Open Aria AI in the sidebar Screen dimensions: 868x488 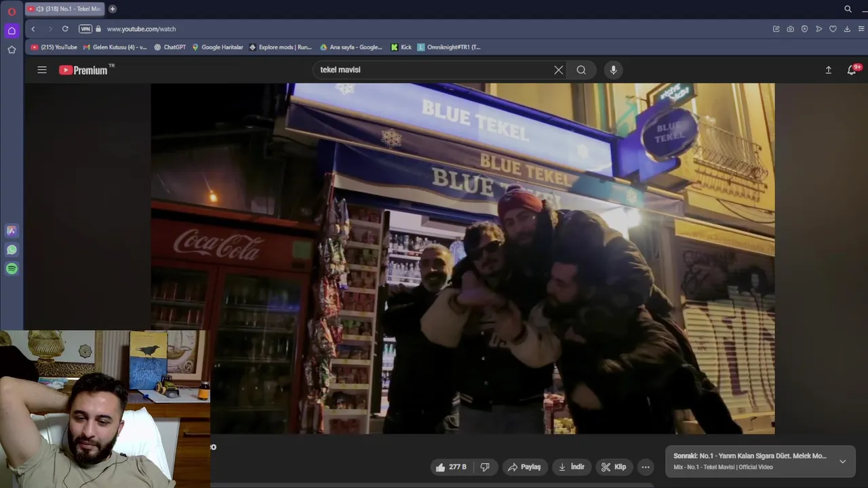point(12,230)
